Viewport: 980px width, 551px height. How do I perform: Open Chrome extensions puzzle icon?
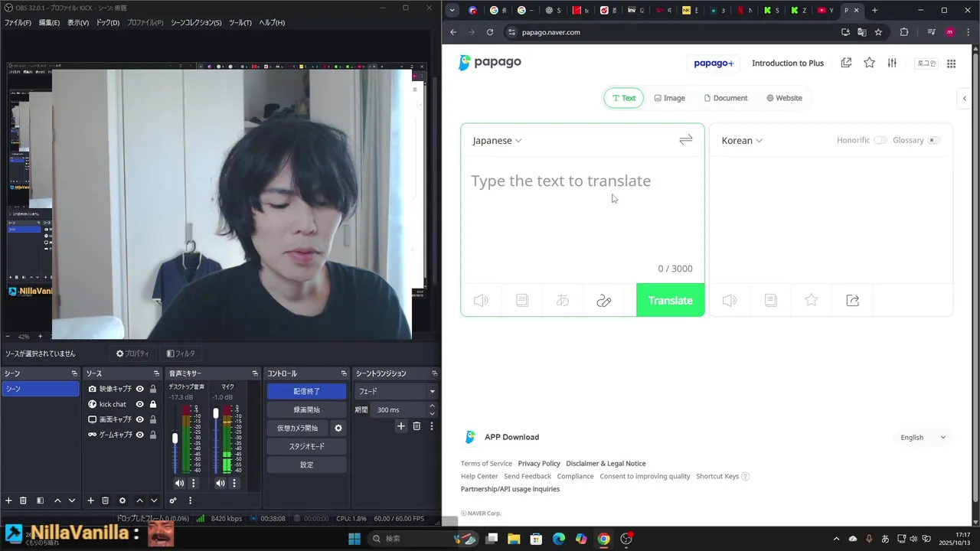tap(904, 32)
